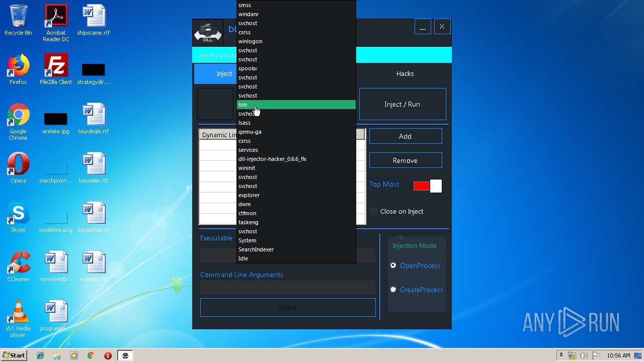Open Windows Explorer folder in taskbar

coord(57,355)
